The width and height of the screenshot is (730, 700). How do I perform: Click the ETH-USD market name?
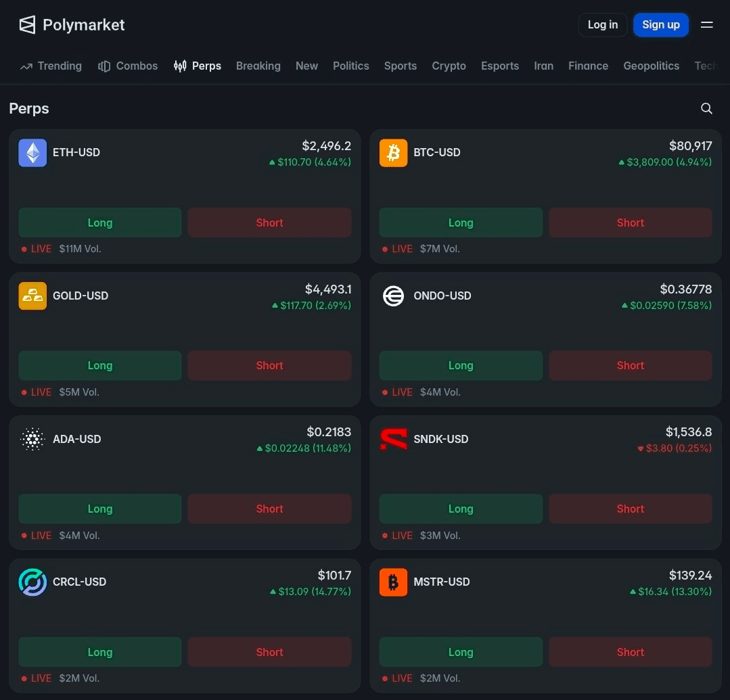76,153
